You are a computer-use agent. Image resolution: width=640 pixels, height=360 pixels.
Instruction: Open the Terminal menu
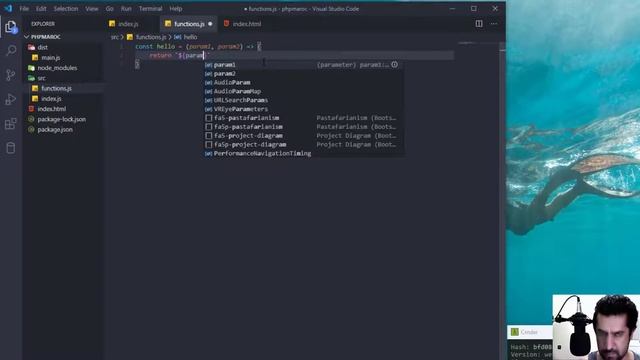150,9
